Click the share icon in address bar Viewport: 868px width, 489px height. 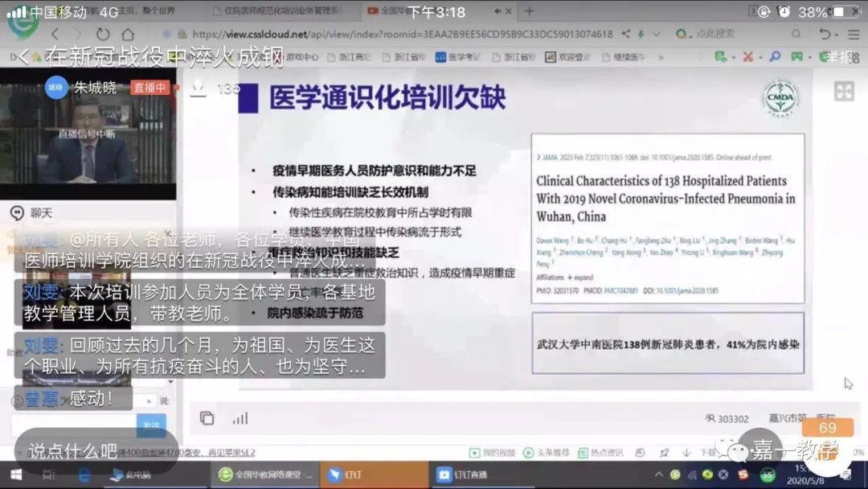625,34
